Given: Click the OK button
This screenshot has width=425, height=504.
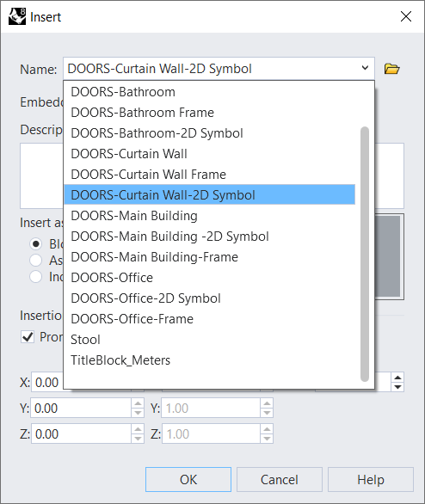Looking at the screenshot, I should [x=188, y=480].
